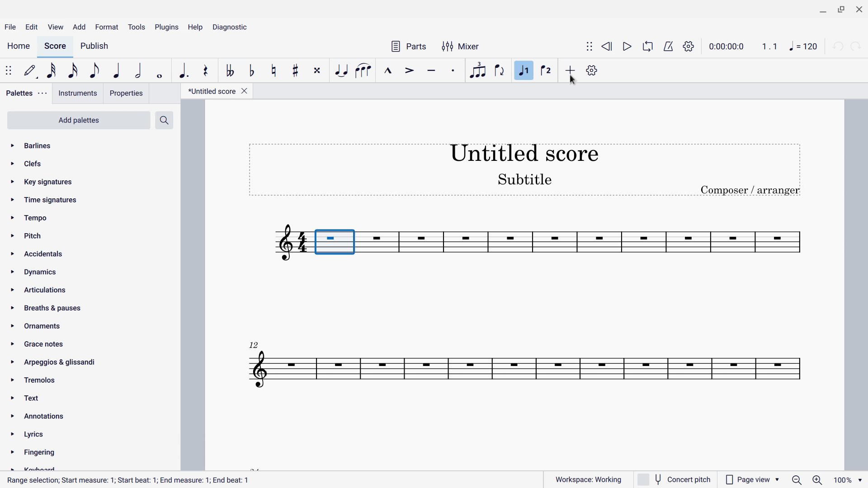Open playback settings gear
Viewport: 868px width, 488px height.
coord(689,47)
